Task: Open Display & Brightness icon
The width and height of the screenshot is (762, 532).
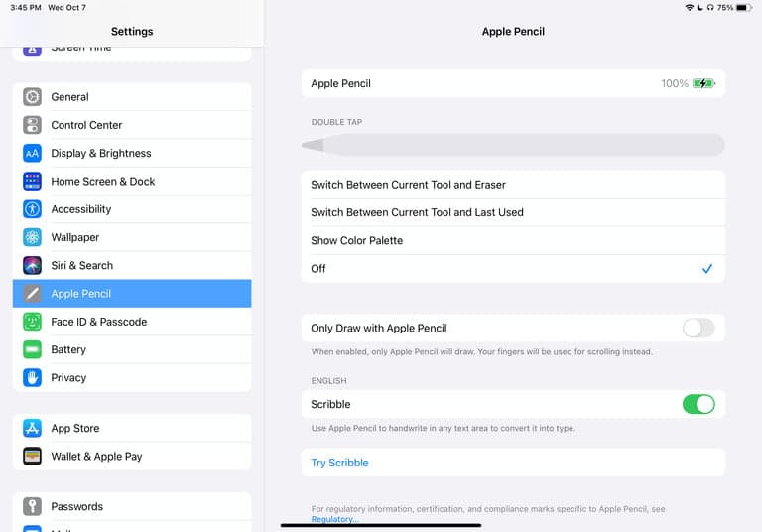Action: (32, 153)
